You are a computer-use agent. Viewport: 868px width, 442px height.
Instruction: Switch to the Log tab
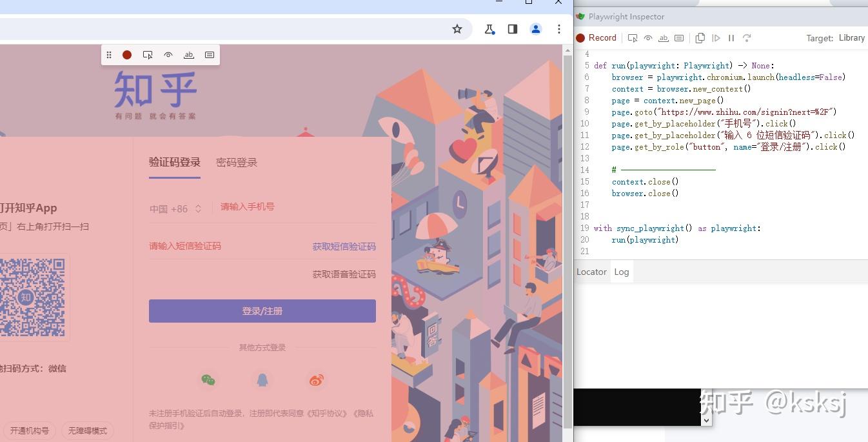pyautogui.click(x=622, y=272)
